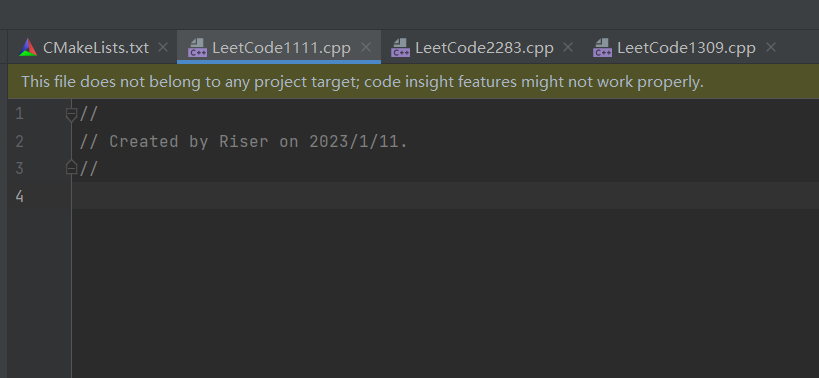The width and height of the screenshot is (819, 378).
Task: Click the C++ file icon on LeetCode1111.cpp tab
Action: pyautogui.click(x=197, y=48)
